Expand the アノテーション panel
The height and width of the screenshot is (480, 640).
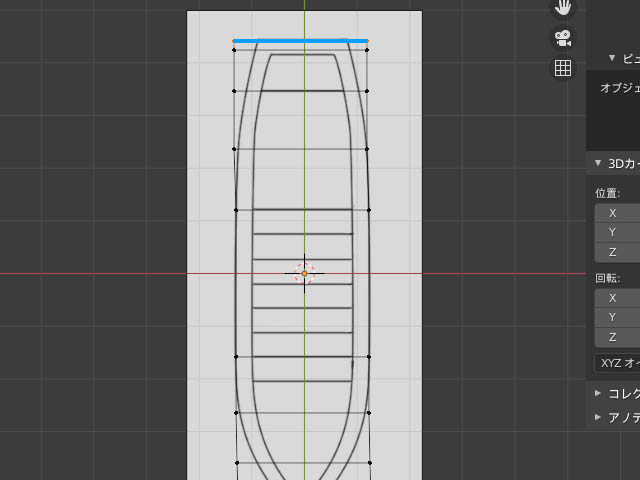[598, 417]
